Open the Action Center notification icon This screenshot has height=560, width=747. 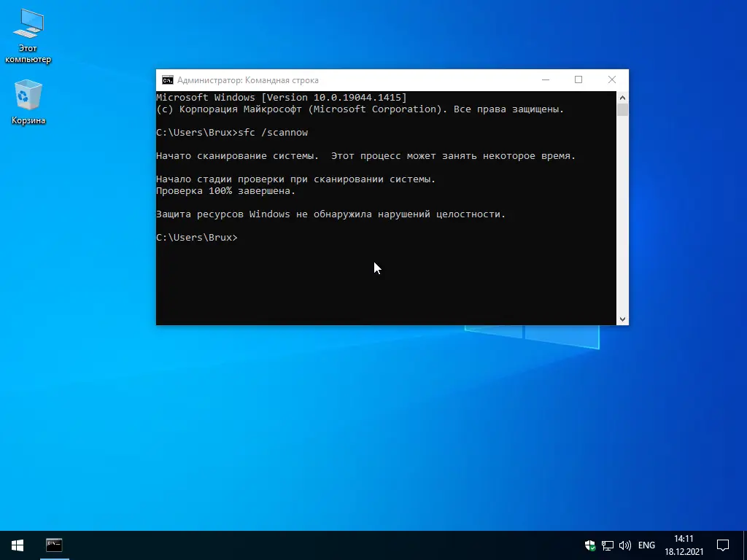(722, 545)
